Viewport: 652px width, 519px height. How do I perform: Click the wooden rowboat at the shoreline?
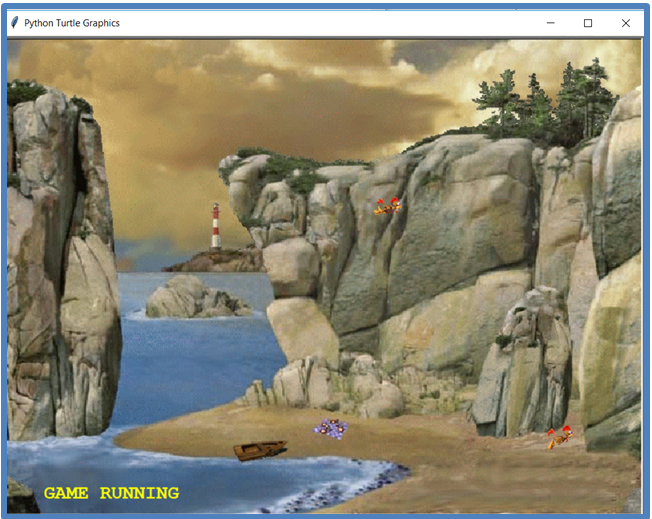(x=260, y=450)
